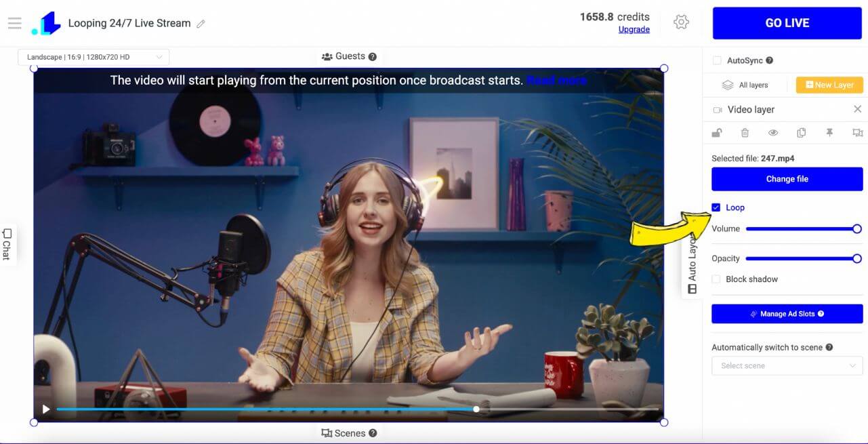The height and width of the screenshot is (444, 868).
Task: Lock the video layer
Action: [x=717, y=133]
